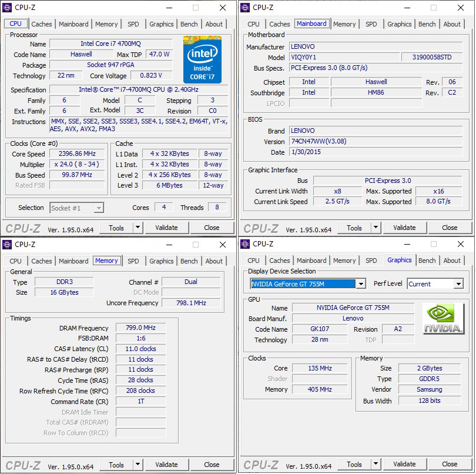The image size is (476, 474).
Task: Click the Row Refresh Cycle Time value '208 clocks'
Action: tap(140, 390)
